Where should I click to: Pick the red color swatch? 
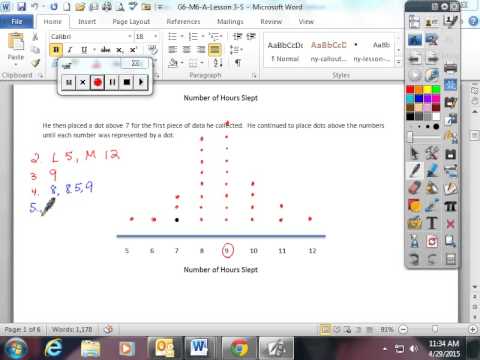(x=410, y=89)
